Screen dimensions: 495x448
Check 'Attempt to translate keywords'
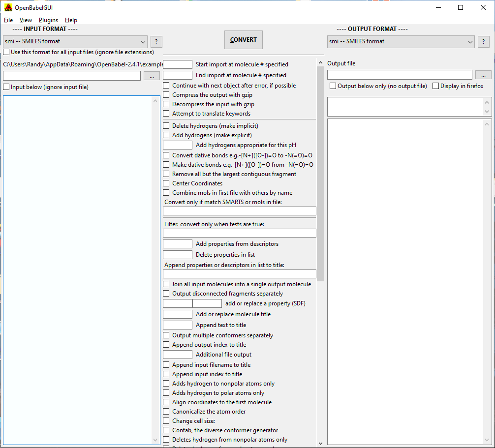tap(166, 114)
